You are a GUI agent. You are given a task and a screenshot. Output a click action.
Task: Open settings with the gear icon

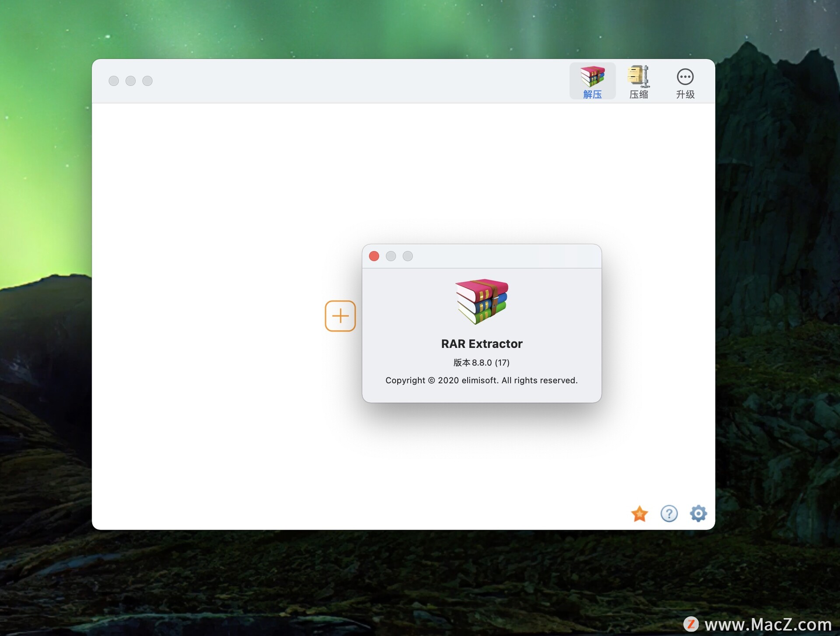tap(698, 514)
